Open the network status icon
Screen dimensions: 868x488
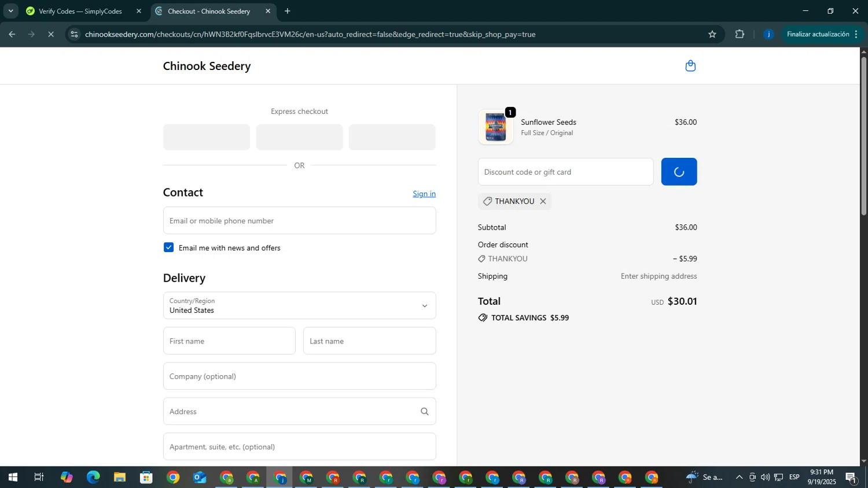click(x=779, y=477)
